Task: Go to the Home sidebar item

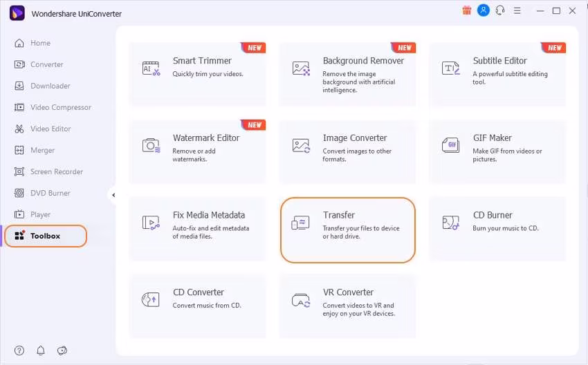Action: pos(40,43)
